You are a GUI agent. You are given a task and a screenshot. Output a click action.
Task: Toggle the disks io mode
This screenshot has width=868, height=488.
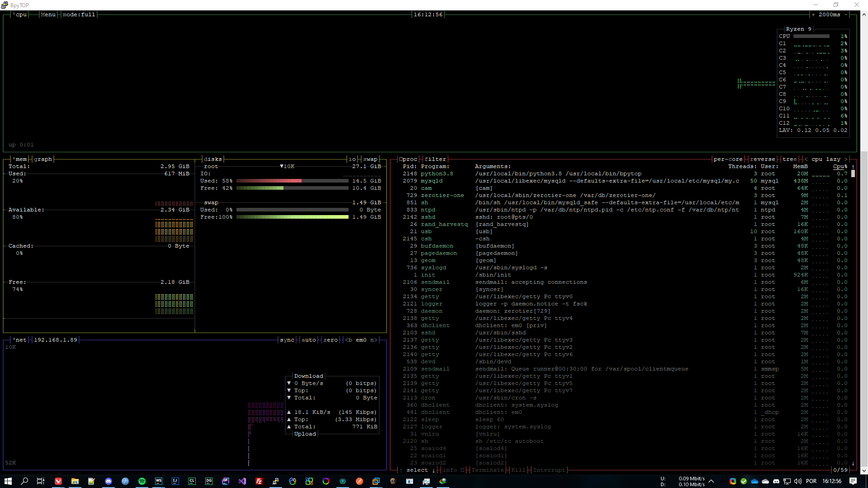352,159
